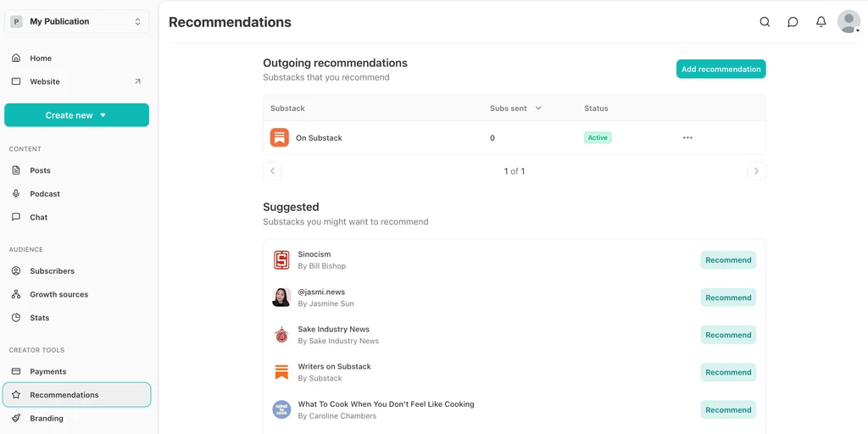The height and width of the screenshot is (434, 868).
Task: Open the @jasmi.news title link
Action: click(321, 292)
